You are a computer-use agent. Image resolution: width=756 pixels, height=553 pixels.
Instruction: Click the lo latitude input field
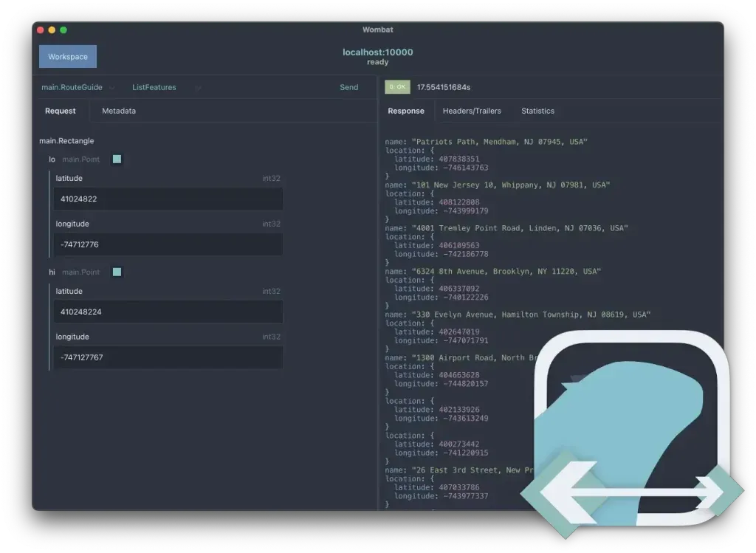tap(168, 199)
